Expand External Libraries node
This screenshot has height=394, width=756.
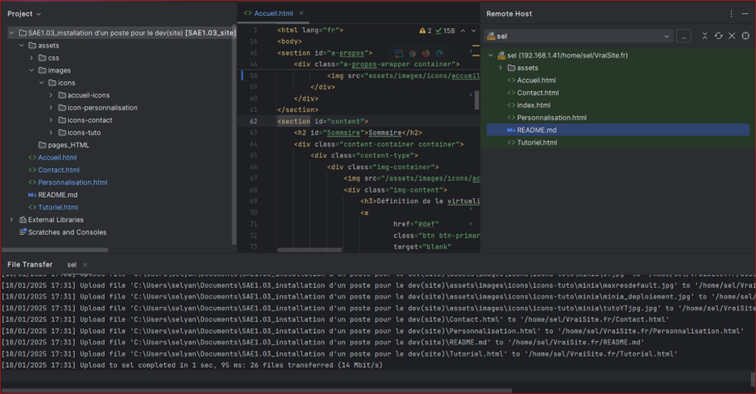coord(11,220)
